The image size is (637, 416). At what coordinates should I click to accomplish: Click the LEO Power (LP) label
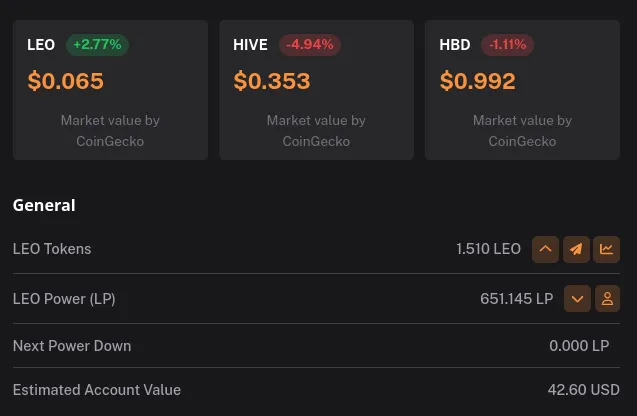(66, 298)
